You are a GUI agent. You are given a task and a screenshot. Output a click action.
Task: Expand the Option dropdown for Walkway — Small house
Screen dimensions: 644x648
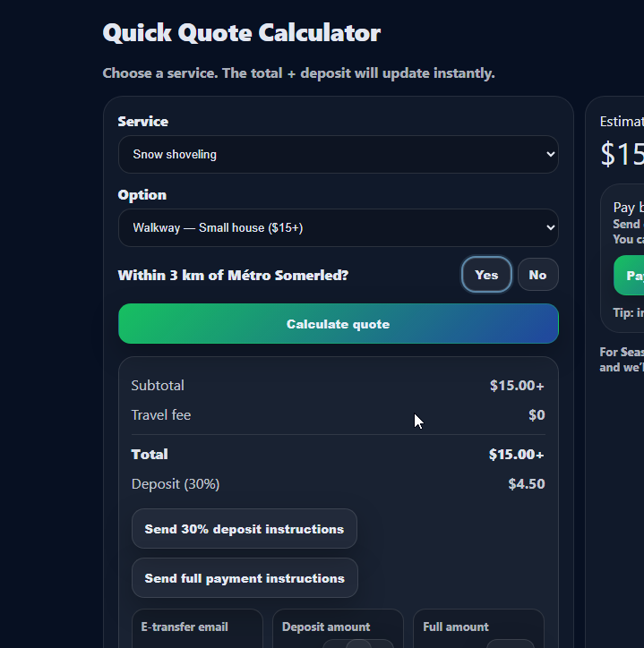click(x=337, y=227)
